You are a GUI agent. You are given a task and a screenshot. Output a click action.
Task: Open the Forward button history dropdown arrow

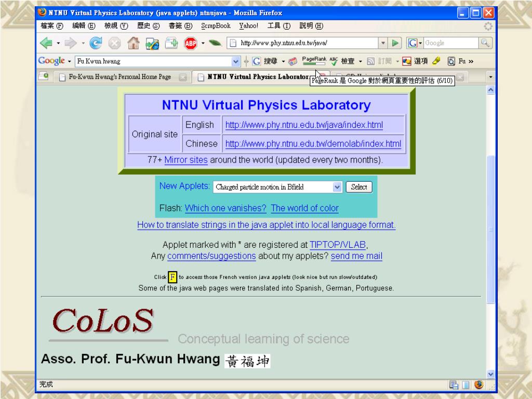click(x=83, y=43)
